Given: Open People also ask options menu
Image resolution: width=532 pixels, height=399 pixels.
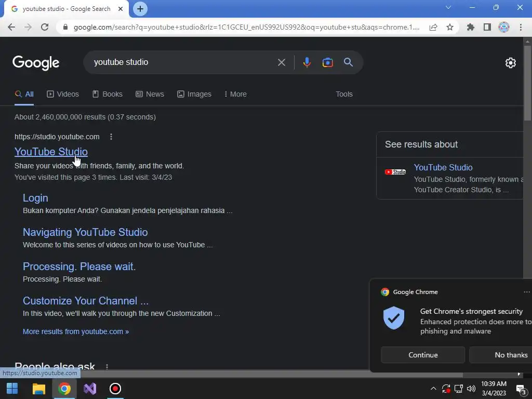Looking at the screenshot, I should (x=107, y=366).
